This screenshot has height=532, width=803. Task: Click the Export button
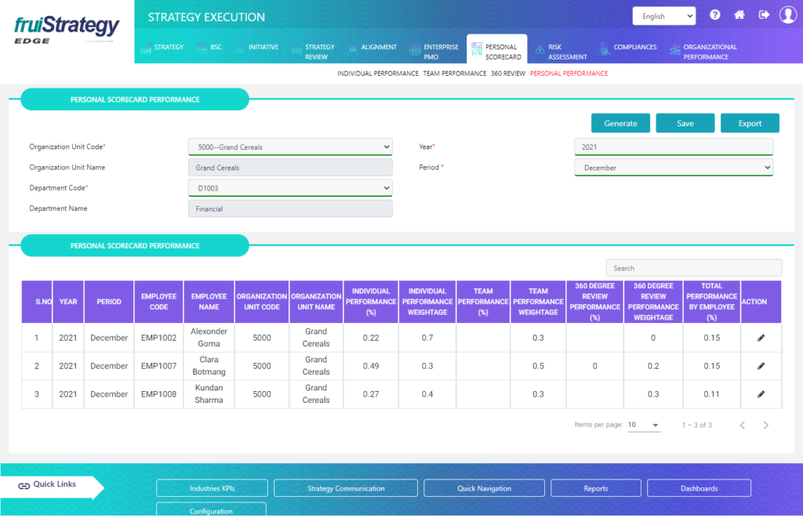(750, 123)
